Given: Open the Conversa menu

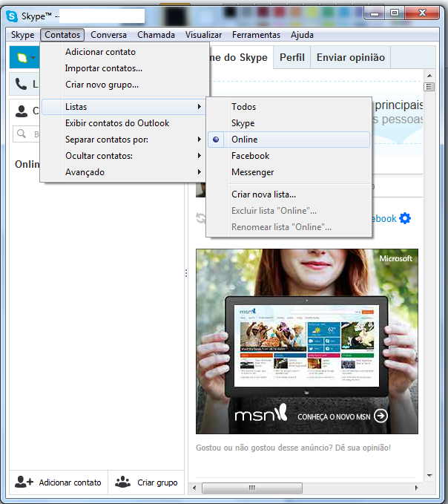Looking at the screenshot, I should (108, 35).
